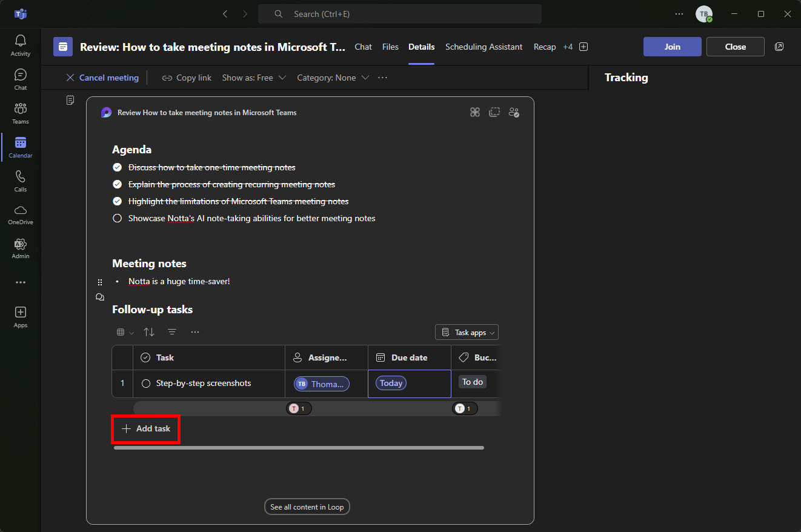801x532 pixels.
Task: Open the Recap tab
Action: pyautogui.click(x=545, y=47)
